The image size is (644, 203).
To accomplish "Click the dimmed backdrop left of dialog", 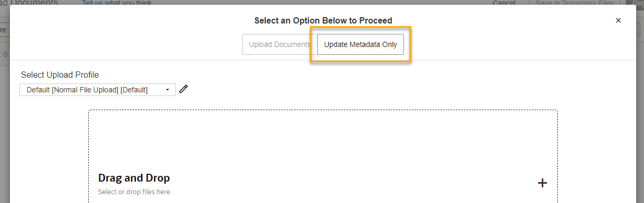I will (4, 130).
